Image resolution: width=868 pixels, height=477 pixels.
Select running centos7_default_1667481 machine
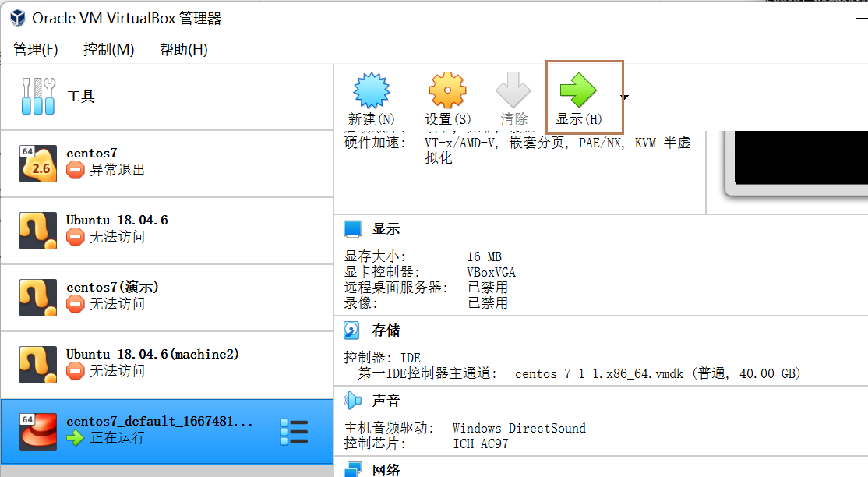click(167, 431)
